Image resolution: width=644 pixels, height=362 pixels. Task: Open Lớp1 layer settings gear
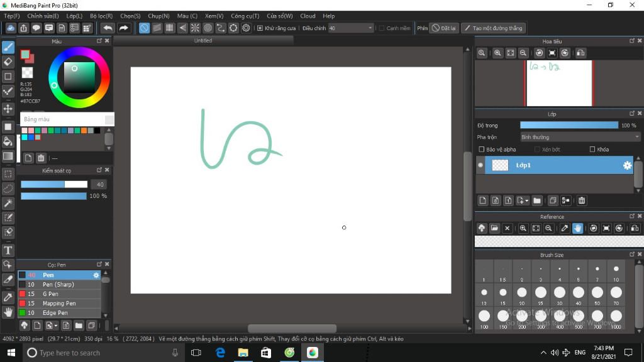click(627, 165)
